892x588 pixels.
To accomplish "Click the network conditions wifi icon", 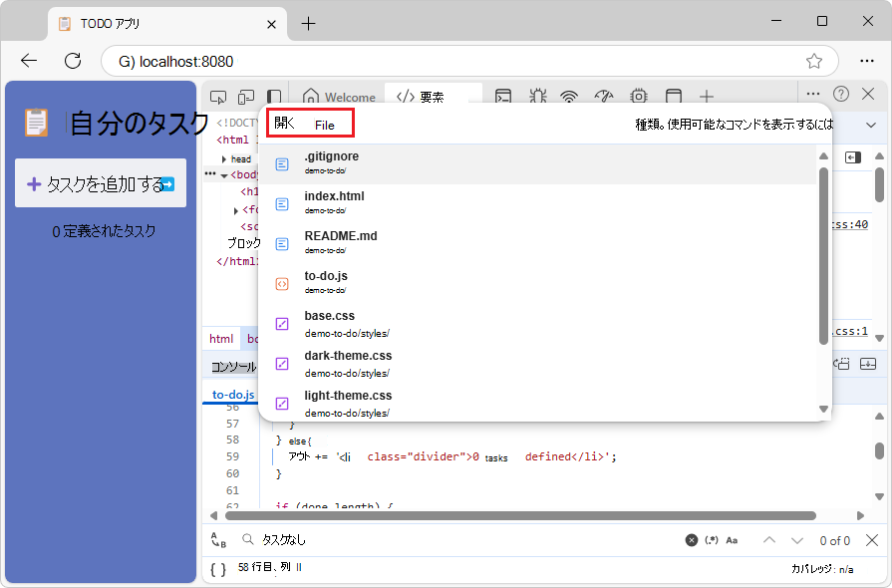I will tap(568, 96).
